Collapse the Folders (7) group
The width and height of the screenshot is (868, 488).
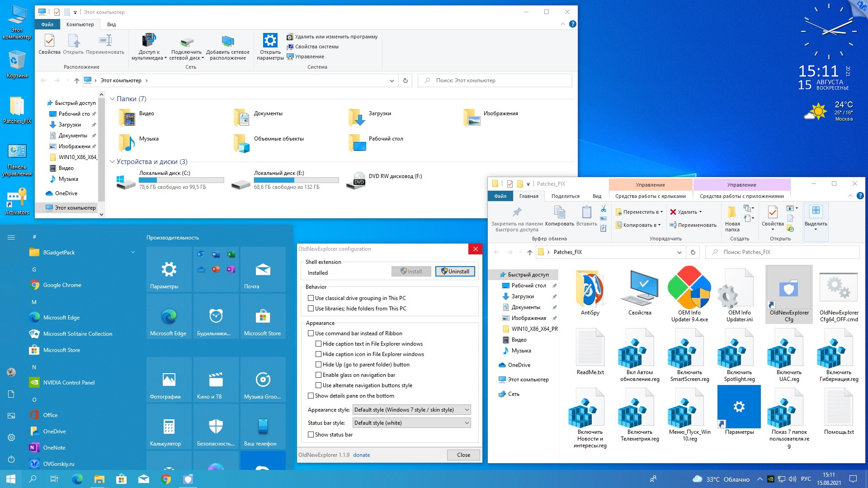113,99
